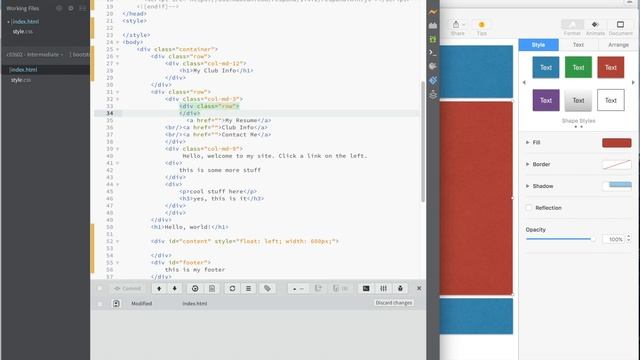This screenshot has height=360, width=640.
Task: Click split view icon in Working Files header
Action: pyautogui.click(x=82, y=8)
